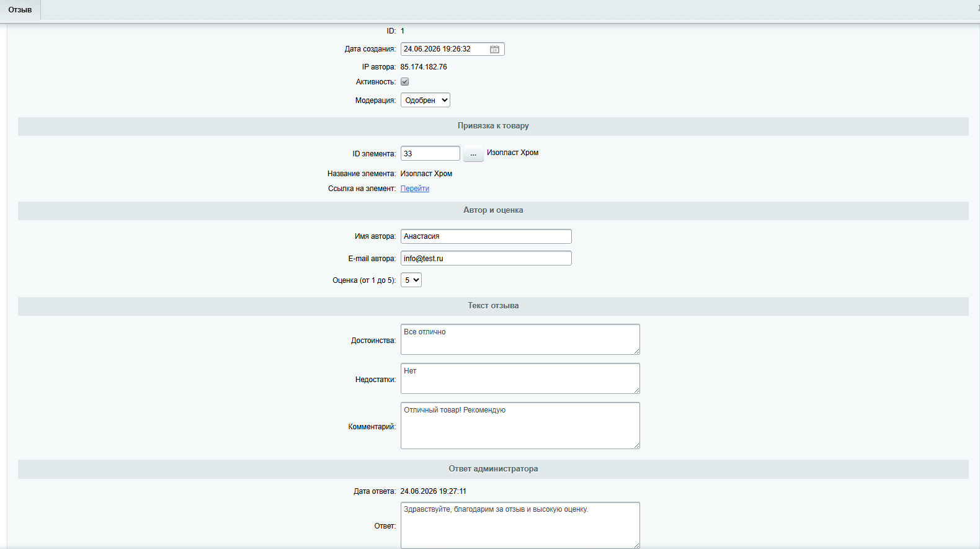The image size is (980, 549).
Task: Click the author e-mail field
Action: click(x=486, y=258)
